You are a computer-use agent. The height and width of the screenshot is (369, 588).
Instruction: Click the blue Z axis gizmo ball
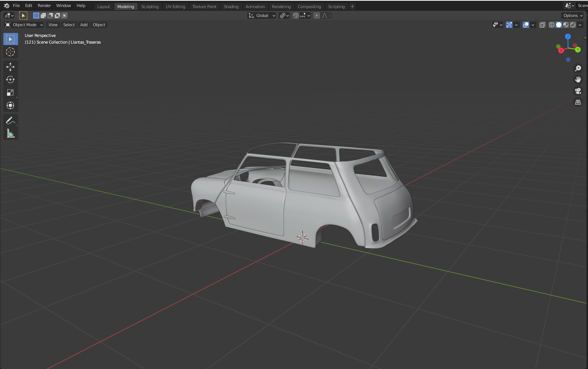tap(568, 36)
